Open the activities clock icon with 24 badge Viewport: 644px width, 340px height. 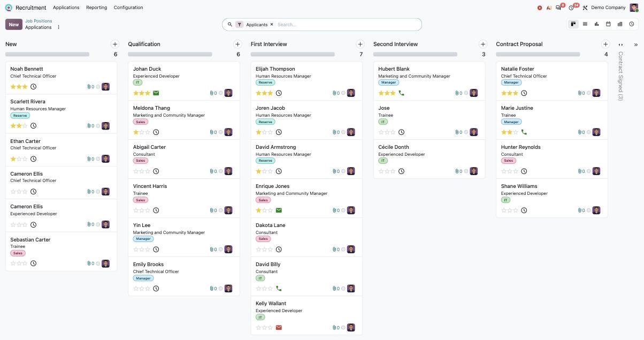(572, 7)
